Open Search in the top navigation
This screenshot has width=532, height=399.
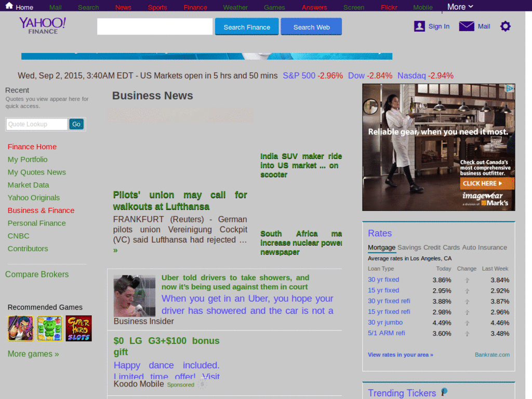click(88, 7)
